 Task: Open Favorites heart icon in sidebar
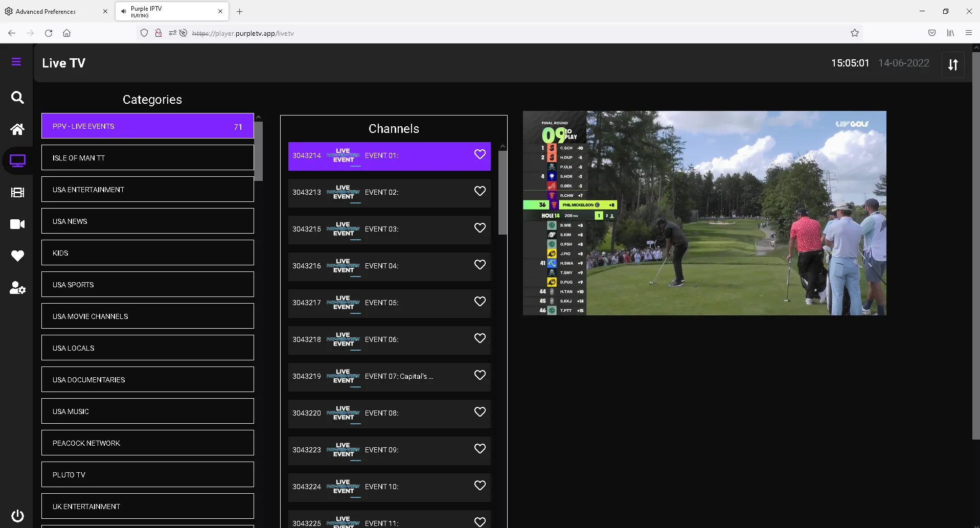pyautogui.click(x=17, y=256)
